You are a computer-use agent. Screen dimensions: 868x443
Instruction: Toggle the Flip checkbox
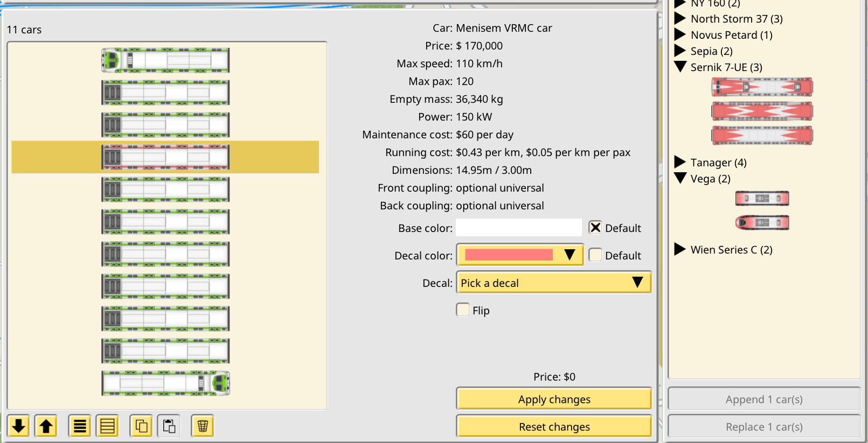point(463,310)
